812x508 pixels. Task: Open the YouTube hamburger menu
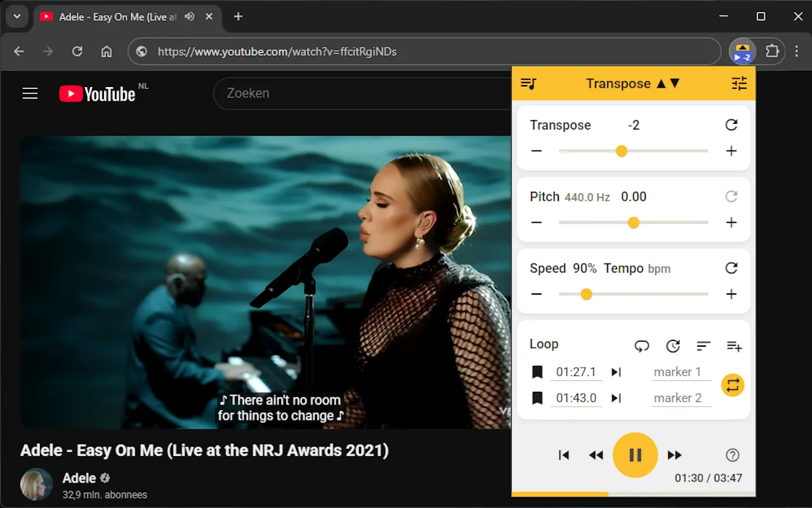click(30, 93)
